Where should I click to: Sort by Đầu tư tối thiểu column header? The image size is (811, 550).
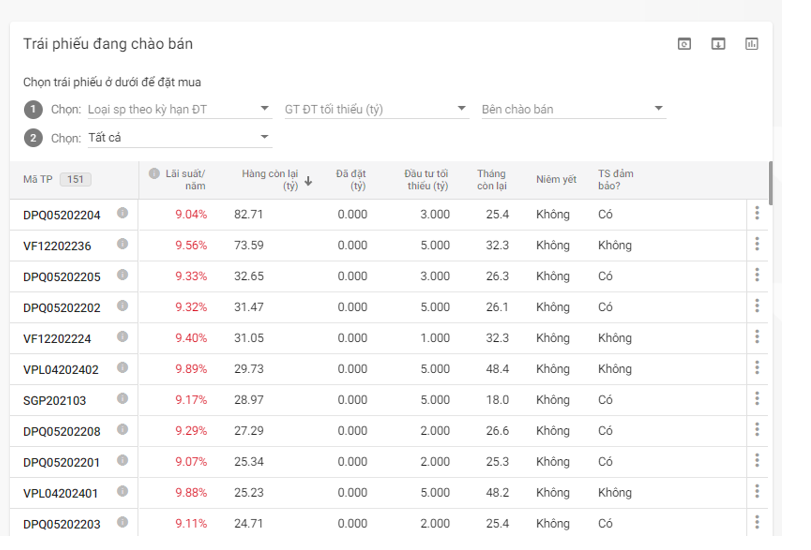click(426, 180)
